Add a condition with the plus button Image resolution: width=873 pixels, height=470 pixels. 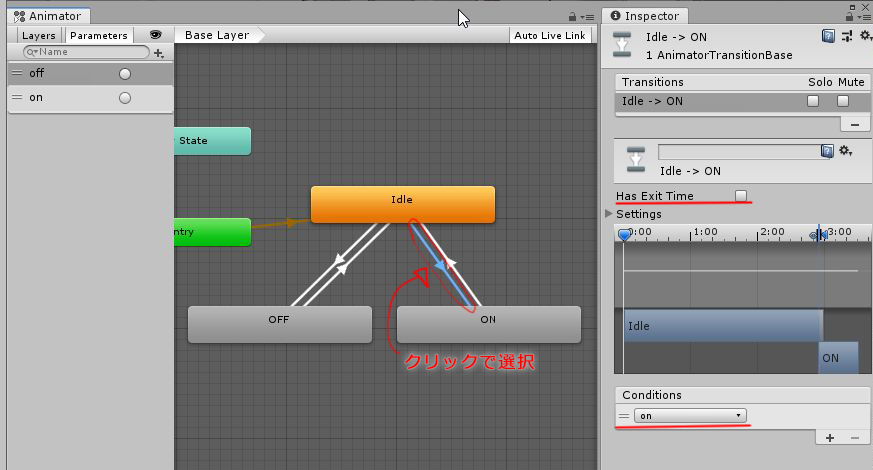point(830,438)
